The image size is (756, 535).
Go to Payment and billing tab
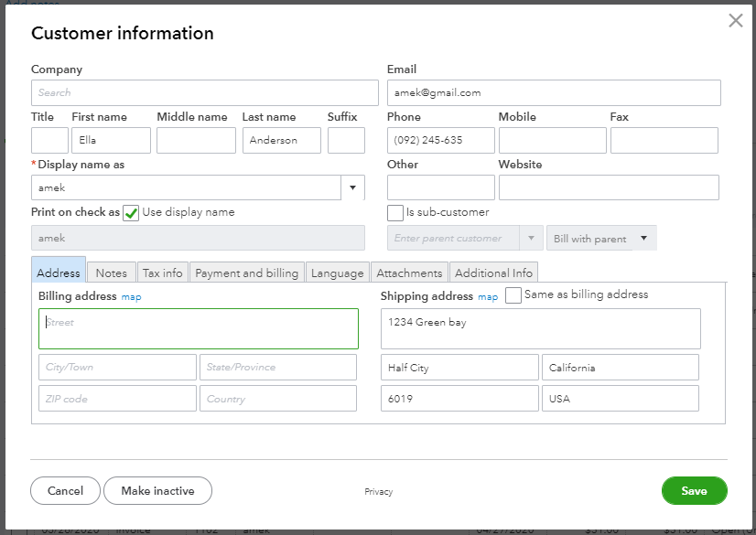pyautogui.click(x=246, y=273)
